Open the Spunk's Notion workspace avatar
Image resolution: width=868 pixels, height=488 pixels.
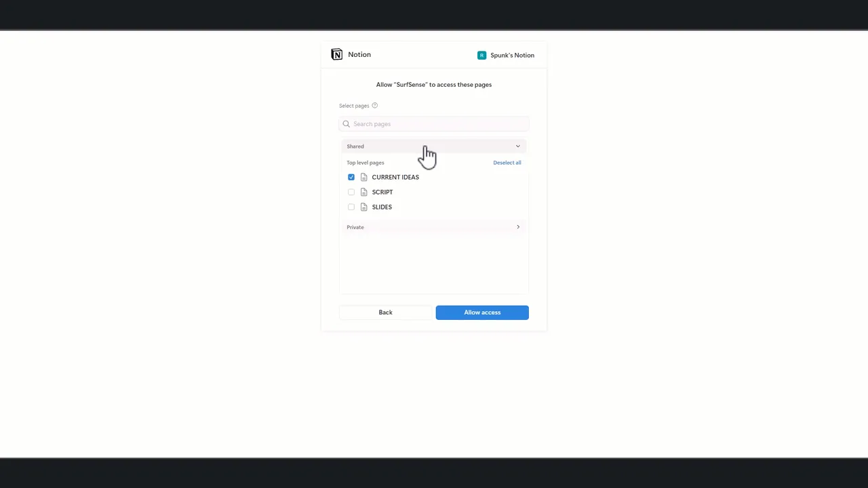tap(481, 55)
